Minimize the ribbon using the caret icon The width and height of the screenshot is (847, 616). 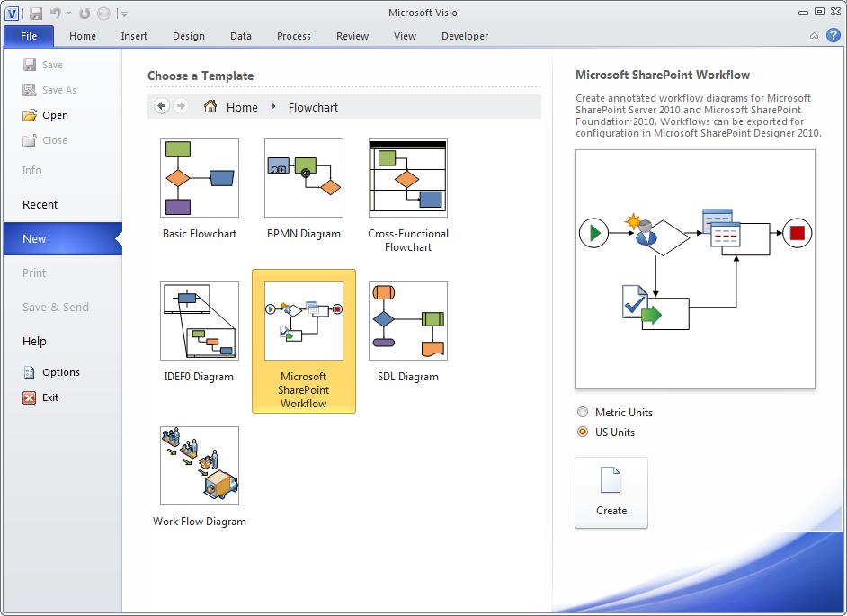pos(814,36)
